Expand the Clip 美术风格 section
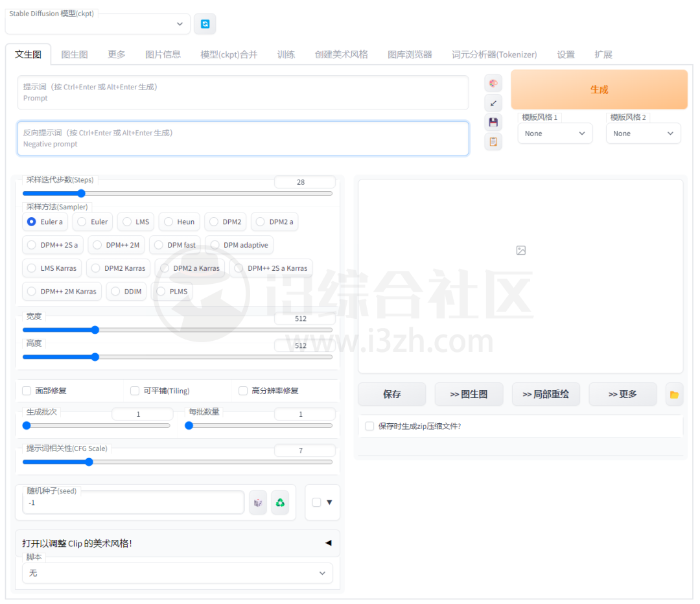This screenshot has height=604, width=700. point(178,543)
